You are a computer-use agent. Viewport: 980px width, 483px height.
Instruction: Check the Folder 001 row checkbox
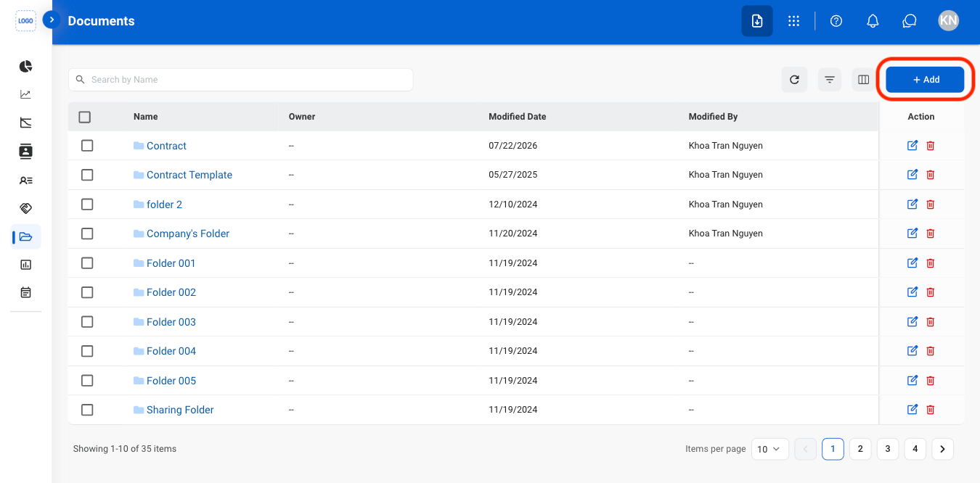pyautogui.click(x=87, y=263)
